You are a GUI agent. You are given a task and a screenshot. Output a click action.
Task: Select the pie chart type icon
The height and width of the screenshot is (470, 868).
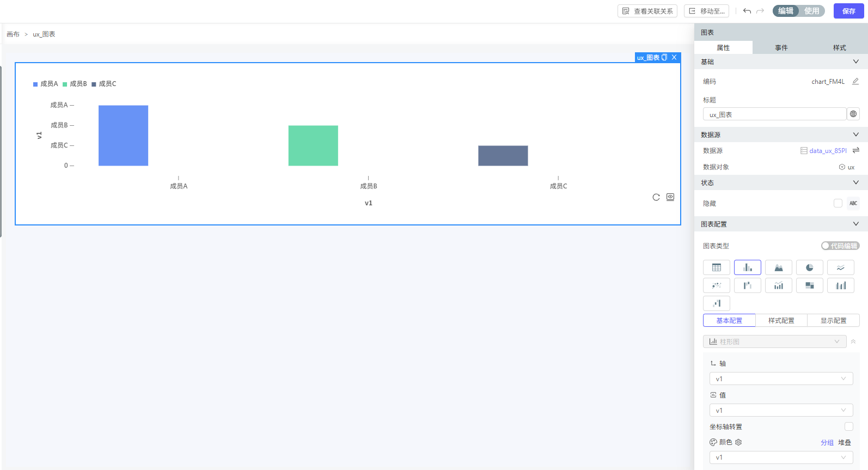click(809, 267)
